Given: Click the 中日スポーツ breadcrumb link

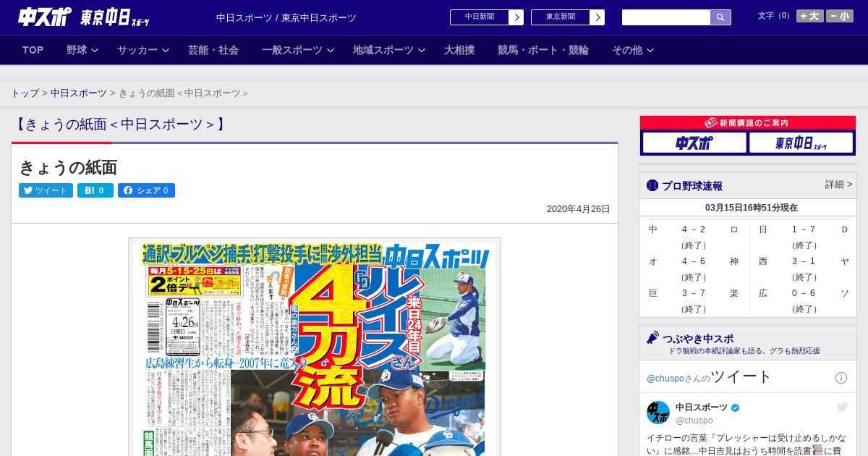Looking at the screenshot, I should [x=79, y=93].
